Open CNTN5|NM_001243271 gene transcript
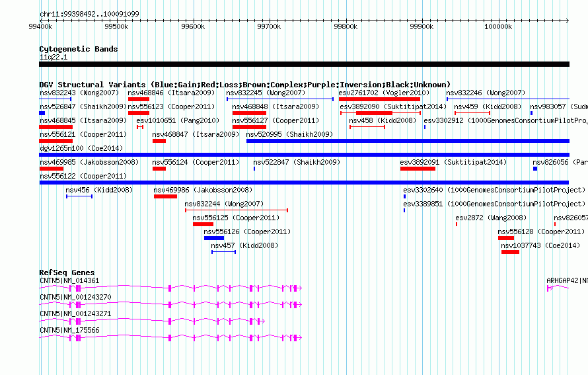 152,321
